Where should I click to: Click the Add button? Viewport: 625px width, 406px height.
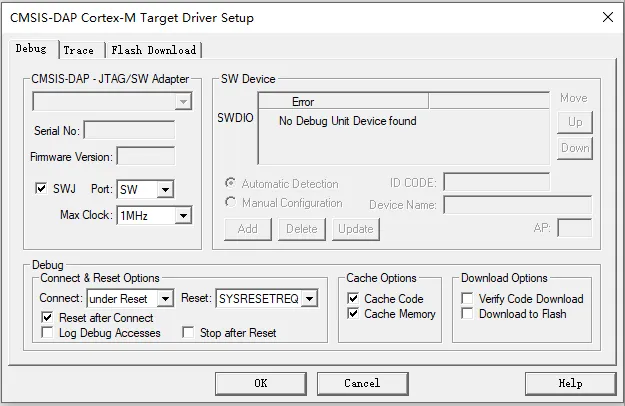[x=248, y=229]
